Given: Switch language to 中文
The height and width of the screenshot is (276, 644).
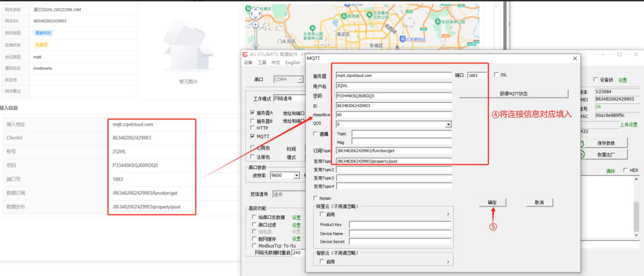Looking at the screenshot, I should 276,63.
